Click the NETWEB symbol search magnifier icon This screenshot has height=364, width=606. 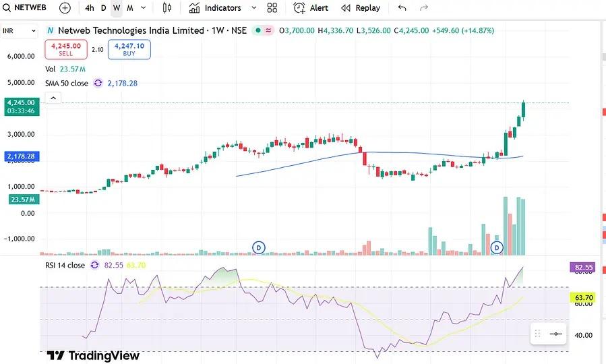[x=7, y=7]
